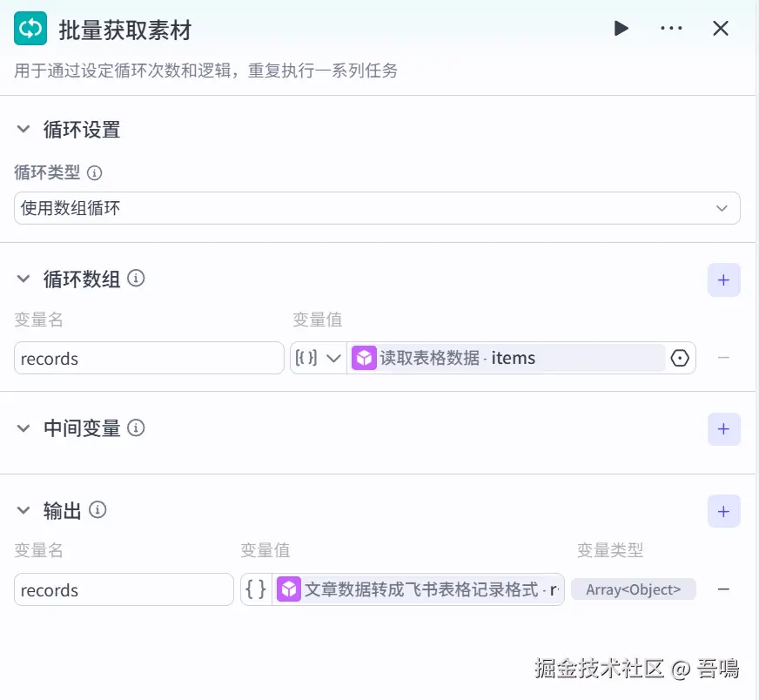Remove the records output variable row

pyautogui.click(x=723, y=589)
